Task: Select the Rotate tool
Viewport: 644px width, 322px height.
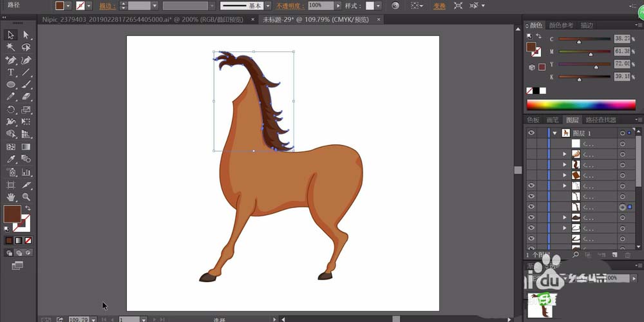Action: pyautogui.click(x=11, y=109)
